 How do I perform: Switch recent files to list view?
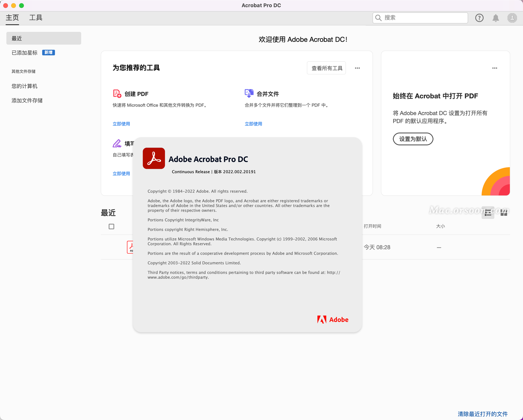(x=488, y=213)
